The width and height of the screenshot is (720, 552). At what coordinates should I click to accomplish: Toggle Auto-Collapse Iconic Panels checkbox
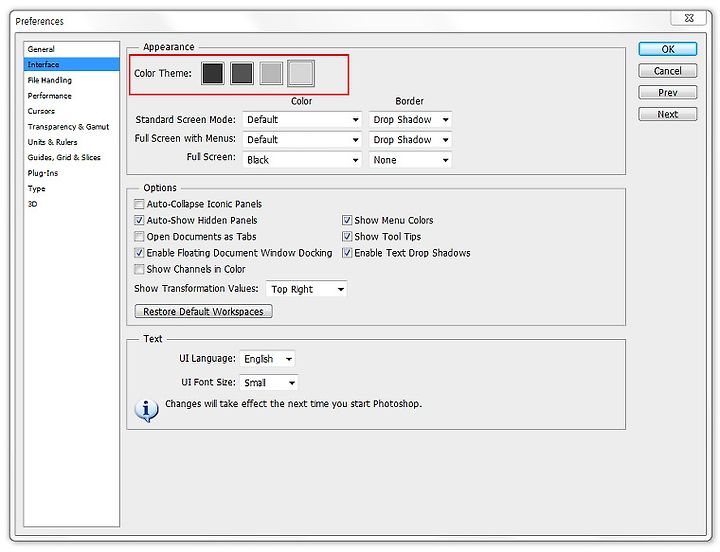pyautogui.click(x=139, y=204)
